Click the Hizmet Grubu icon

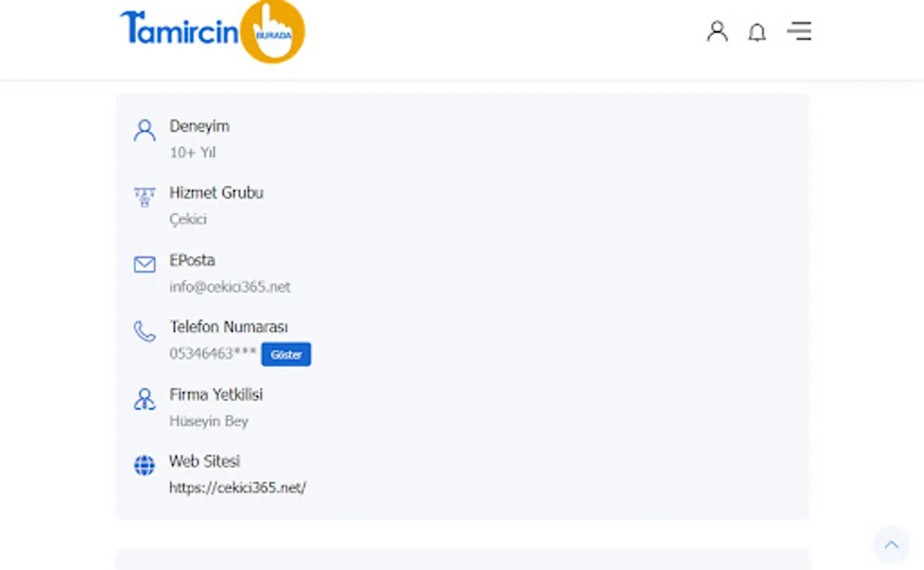(144, 197)
